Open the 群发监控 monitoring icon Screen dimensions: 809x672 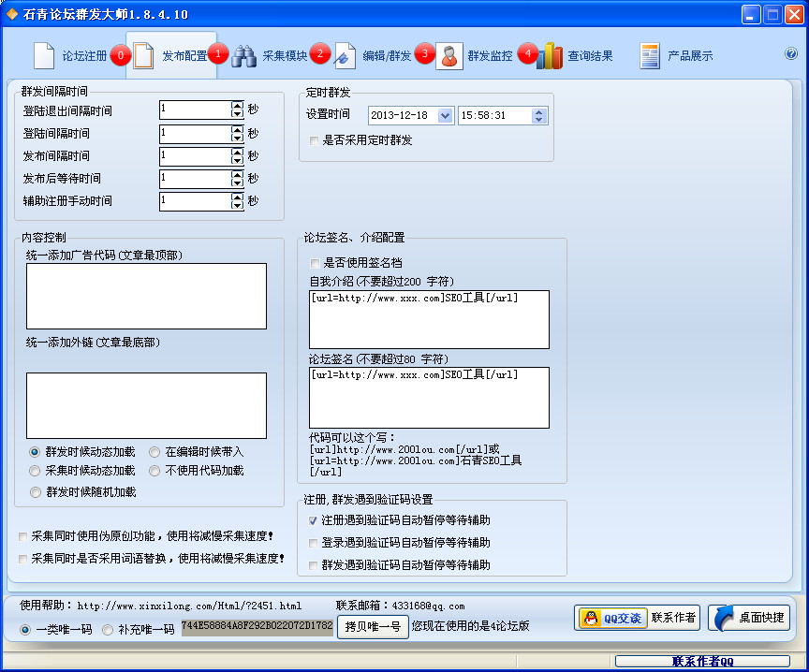tap(449, 54)
